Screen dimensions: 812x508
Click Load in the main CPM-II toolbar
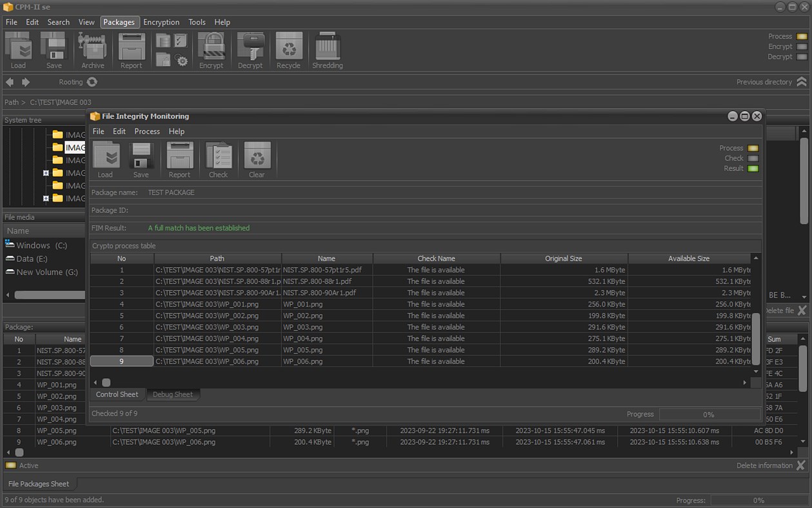pyautogui.click(x=18, y=50)
